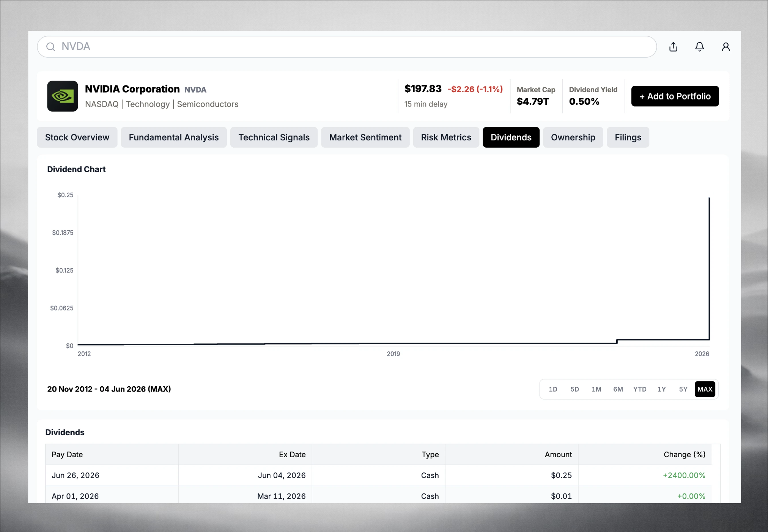Viewport: 768px width, 532px height.
Task: Click the Ex Date column header
Action: (246, 455)
